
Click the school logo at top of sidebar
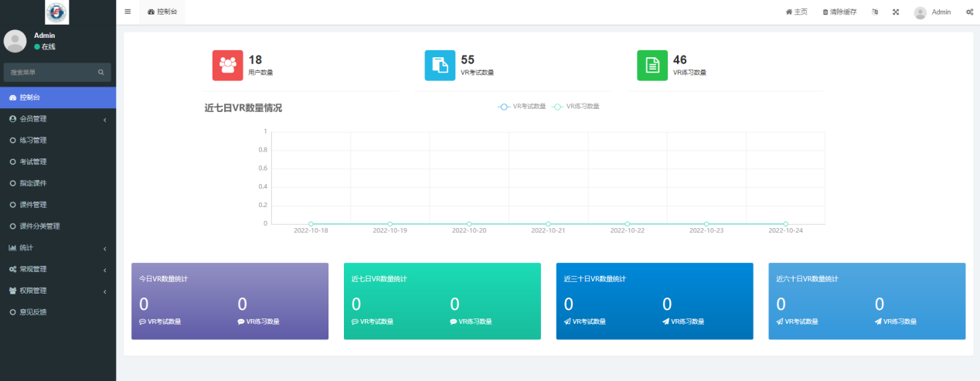[57, 12]
